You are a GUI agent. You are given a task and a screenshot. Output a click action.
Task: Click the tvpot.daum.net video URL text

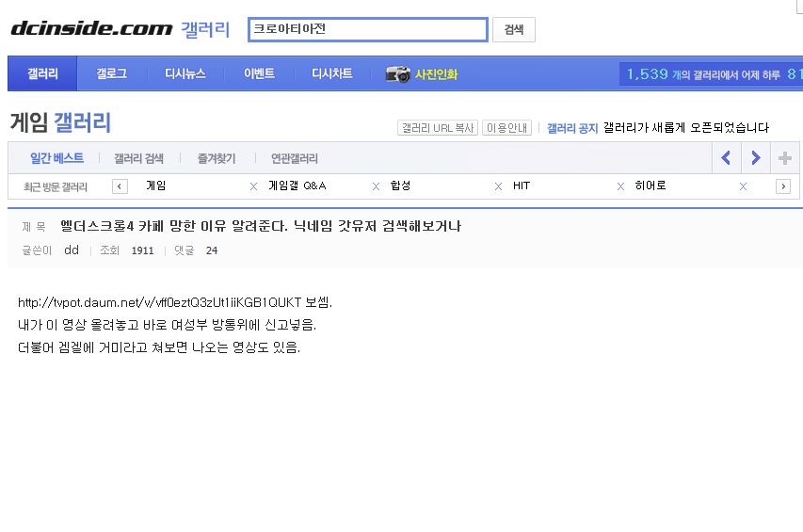click(160, 302)
